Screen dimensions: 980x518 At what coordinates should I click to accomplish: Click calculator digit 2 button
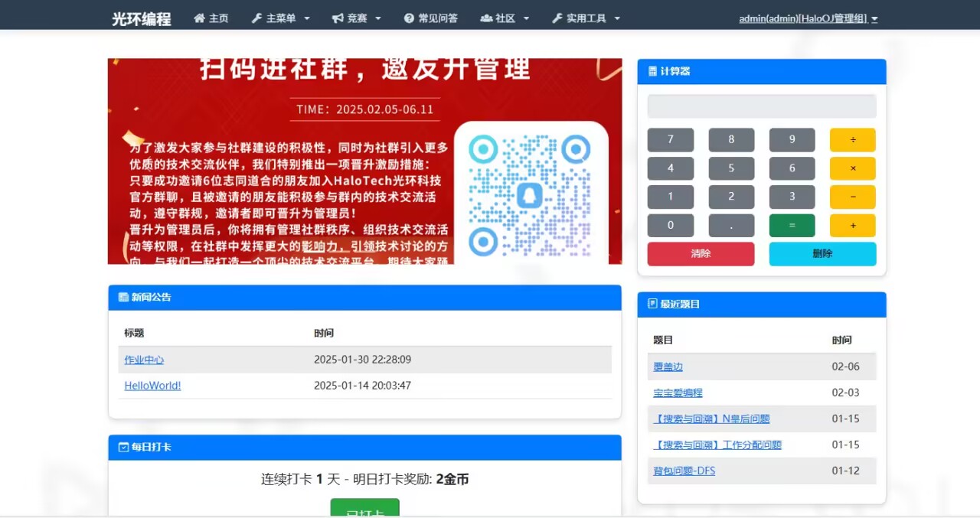coord(731,197)
